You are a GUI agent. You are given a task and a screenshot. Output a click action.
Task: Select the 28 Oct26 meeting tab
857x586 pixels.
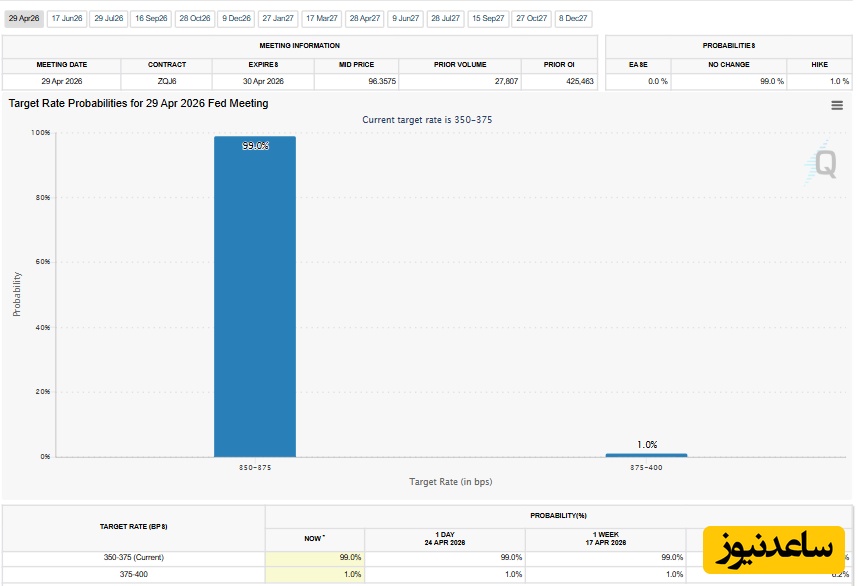pos(195,18)
